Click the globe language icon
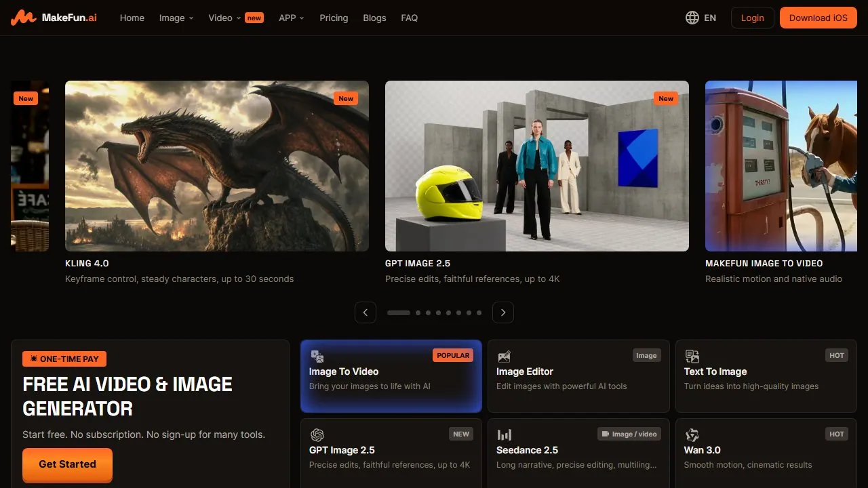Screen dimensions: 868x488 [x=692, y=18]
